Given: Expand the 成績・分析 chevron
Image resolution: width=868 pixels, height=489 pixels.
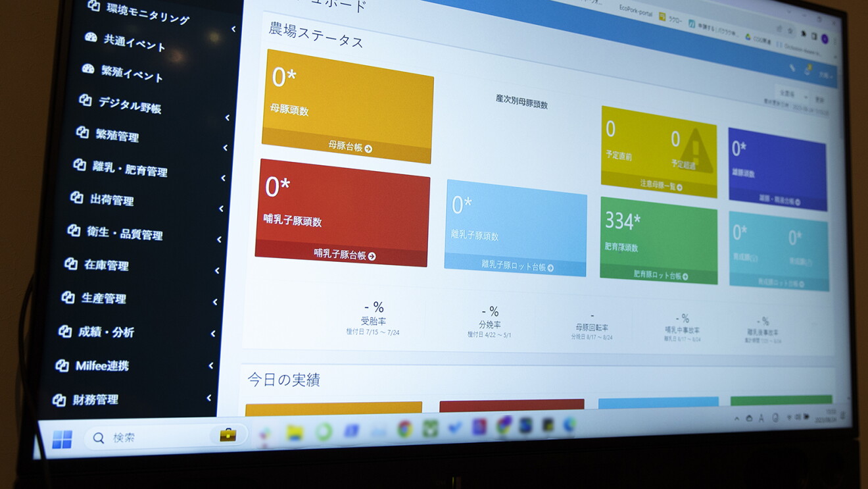Looking at the screenshot, I should pyautogui.click(x=213, y=334).
